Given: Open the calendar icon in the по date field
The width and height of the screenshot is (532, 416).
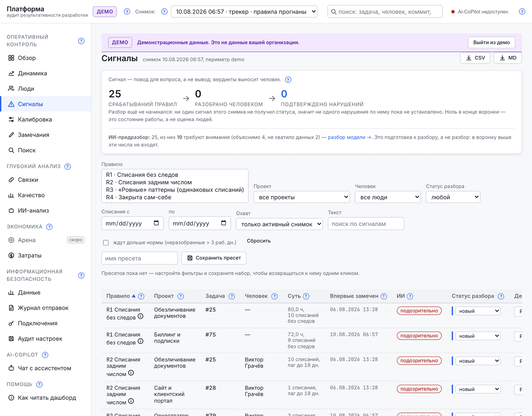Looking at the screenshot, I should [x=224, y=223].
